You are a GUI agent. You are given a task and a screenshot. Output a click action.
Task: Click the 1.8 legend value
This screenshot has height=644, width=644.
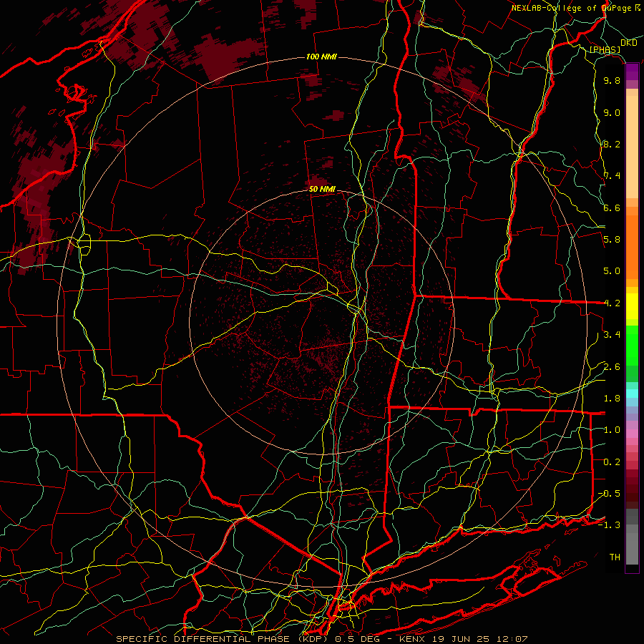click(x=612, y=399)
